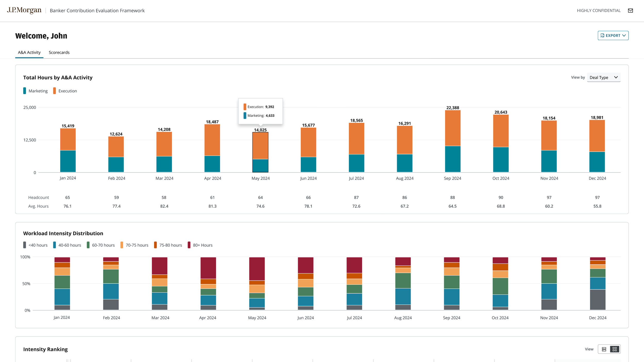The image size is (644, 362).
Task: Click the average hours value 82.4
Action: [x=164, y=206]
